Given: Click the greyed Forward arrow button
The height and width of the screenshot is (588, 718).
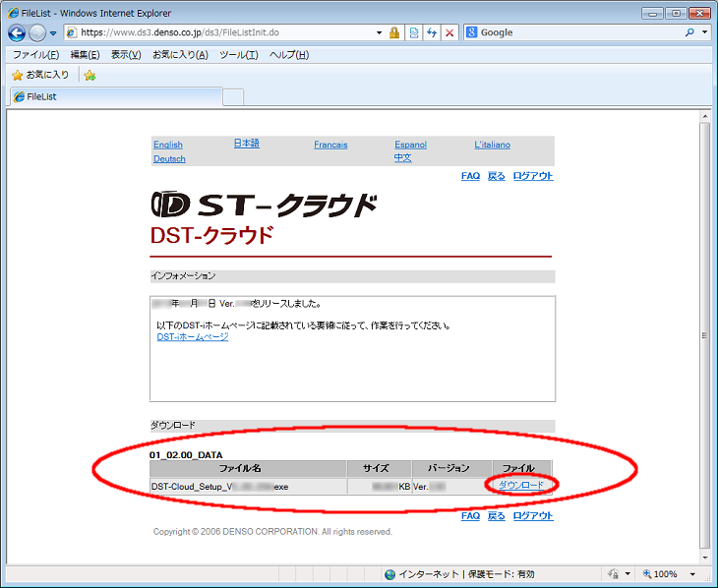Looking at the screenshot, I should (x=37, y=33).
